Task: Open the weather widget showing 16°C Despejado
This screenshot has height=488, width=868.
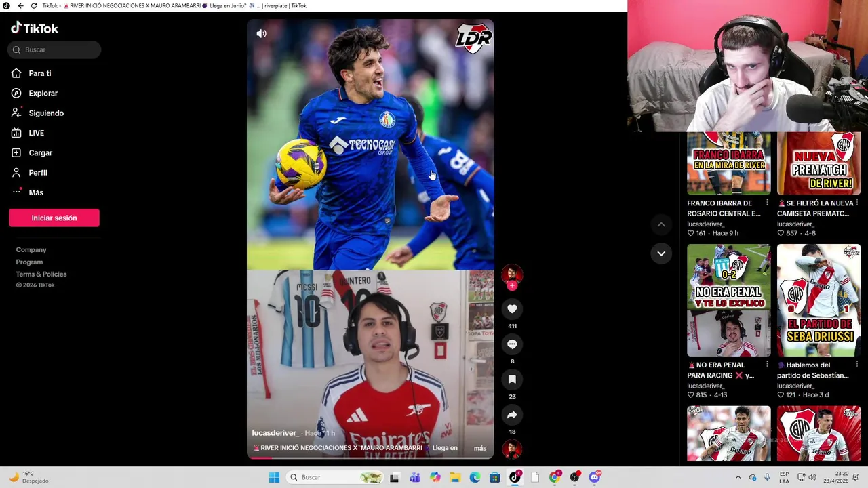Action: [28, 477]
